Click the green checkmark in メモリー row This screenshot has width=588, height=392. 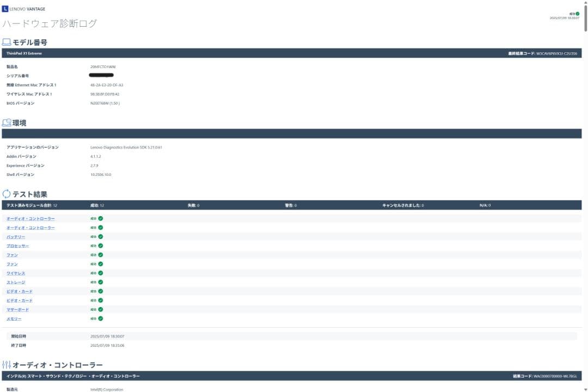101,318
